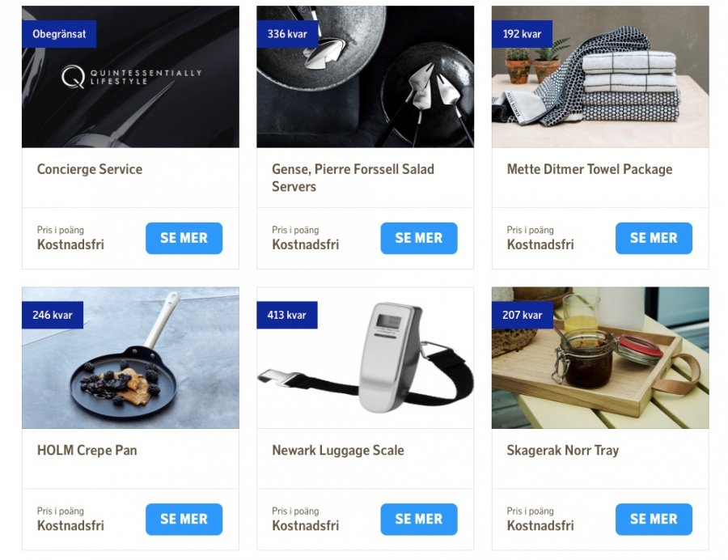Click the salad servers product photo
This screenshot has height=560, width=728.
click(366, 77)
